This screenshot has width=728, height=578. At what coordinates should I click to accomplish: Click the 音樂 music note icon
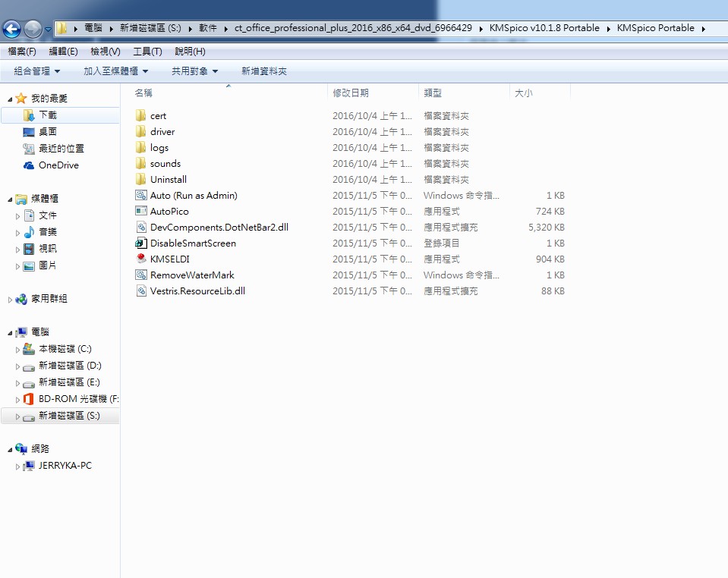click(29, 232)
